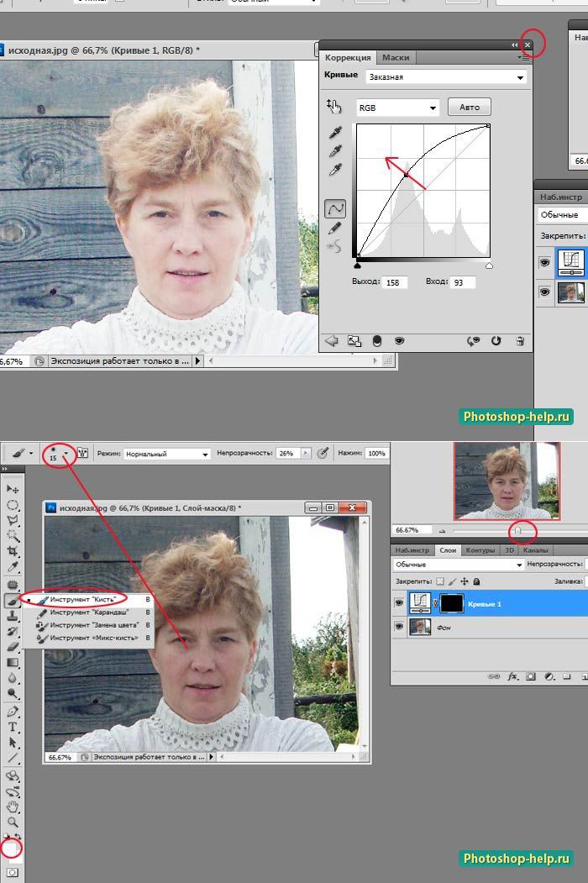The image size is (588, 883).
Task: Pick the white point eyedropper in Curves
Action: [336, 170]
